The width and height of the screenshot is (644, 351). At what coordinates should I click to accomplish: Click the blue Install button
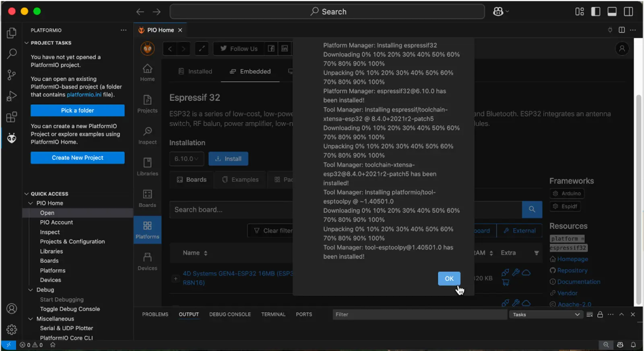(x=228, y=159)
